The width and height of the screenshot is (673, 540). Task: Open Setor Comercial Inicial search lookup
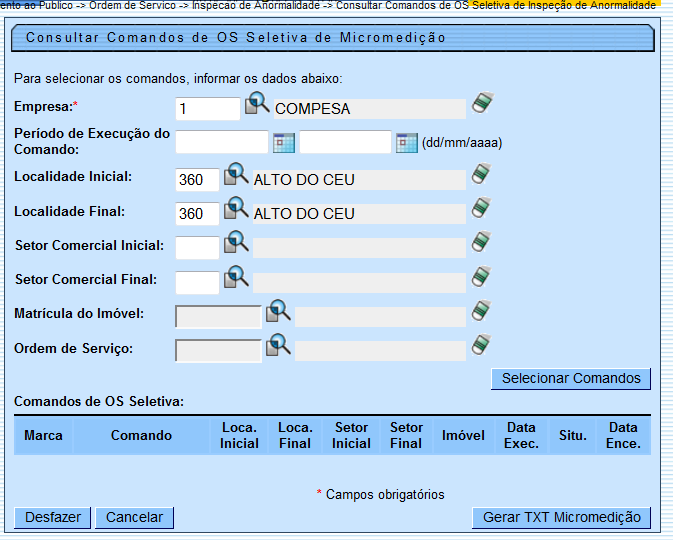(x=236, y=244)
